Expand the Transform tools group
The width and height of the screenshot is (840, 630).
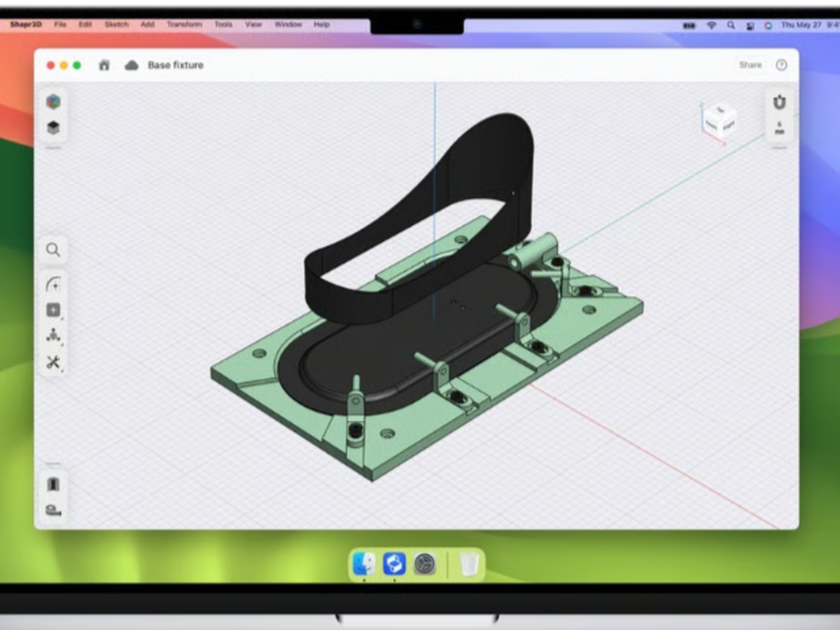(x=53, y=336)
